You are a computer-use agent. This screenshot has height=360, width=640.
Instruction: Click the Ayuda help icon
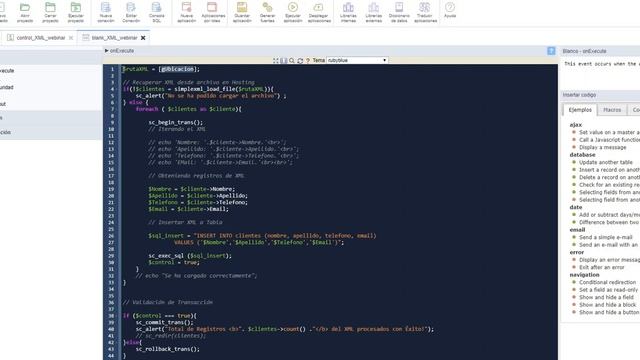(450, 10)
